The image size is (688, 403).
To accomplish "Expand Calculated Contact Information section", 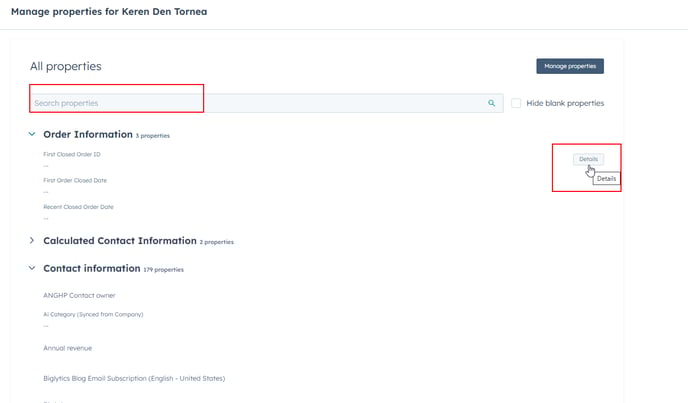I will [x=32, y=241].
